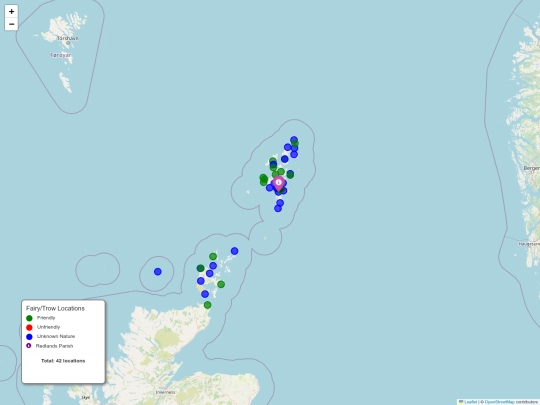
Task: Click the Bergen city label on map
Action: 531,168
